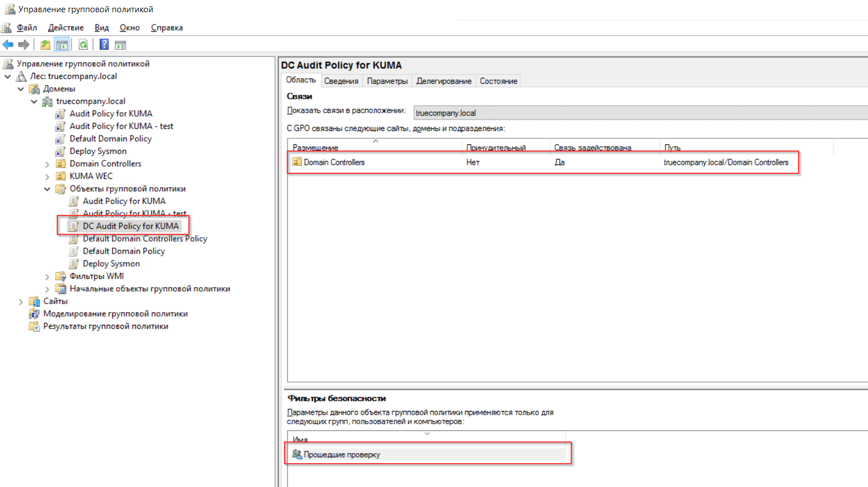Open the location dropdown showing truecompany.local
Image resolution: width=868 pixels, height=487 pixels.
[641, 113]
